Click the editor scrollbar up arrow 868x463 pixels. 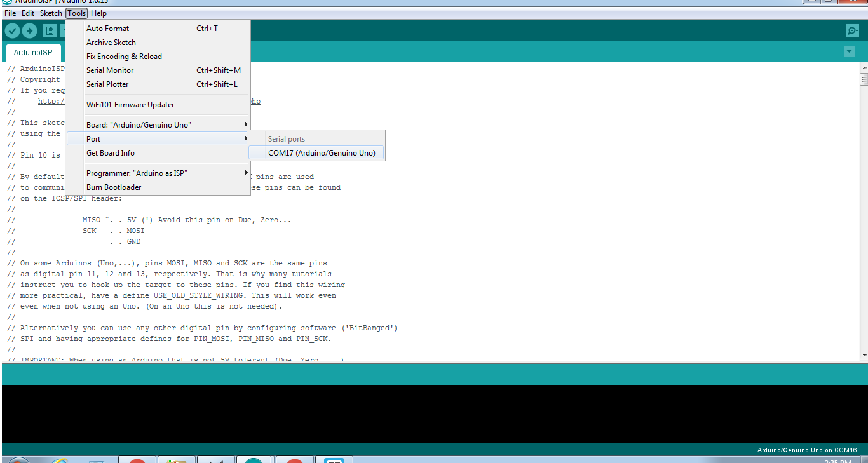864,66
